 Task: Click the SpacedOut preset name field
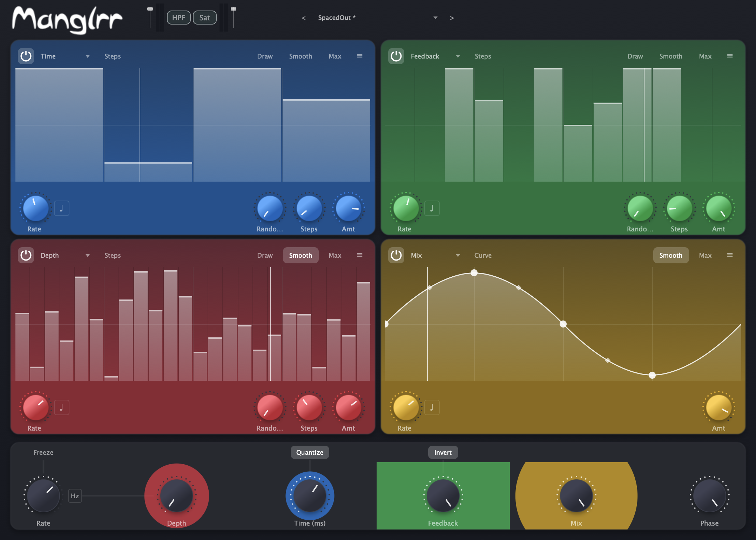(337, 18)
